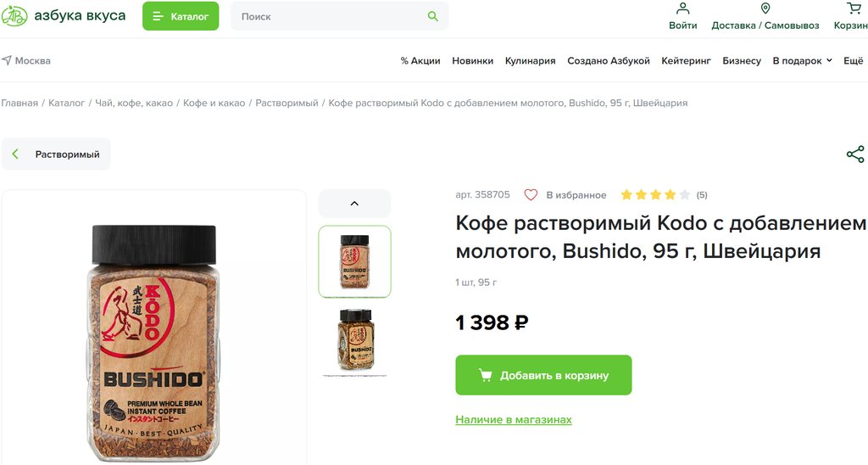The width and height of the screenshot is (868, 465).
Task: Click the share icon
Action: [855, 154]
